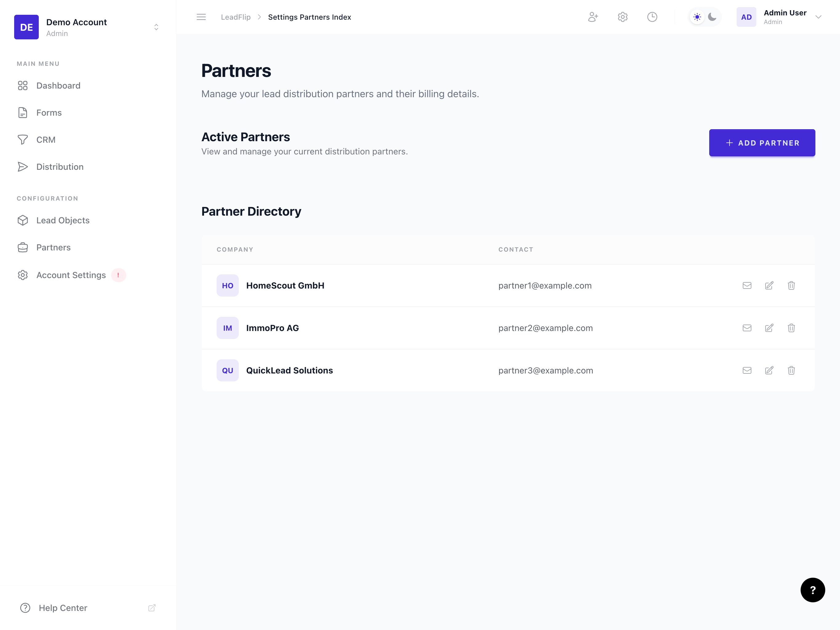The image size is (840, 630).
Task: Open Account Settings with the alert badge
Action: tap(71, 275)
